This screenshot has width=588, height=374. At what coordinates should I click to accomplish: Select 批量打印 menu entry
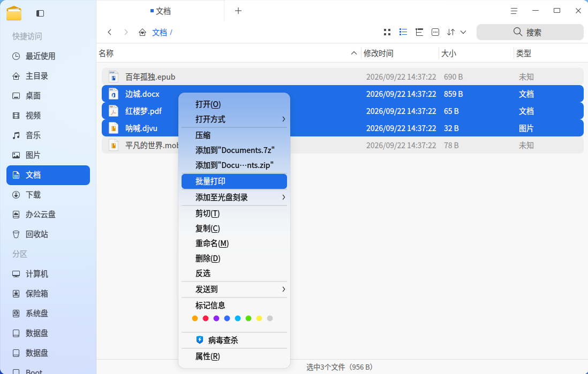click(234, 181)
